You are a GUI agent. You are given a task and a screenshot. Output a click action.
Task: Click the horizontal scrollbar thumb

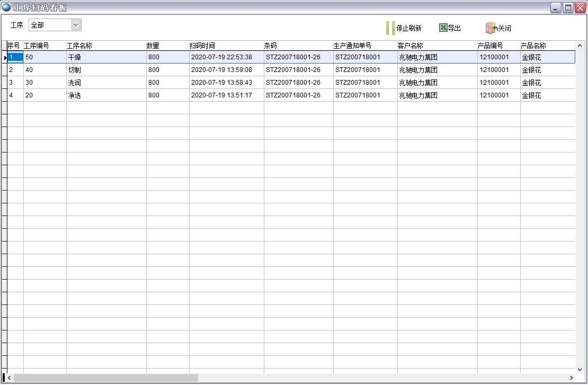click(x=106, y=378)
